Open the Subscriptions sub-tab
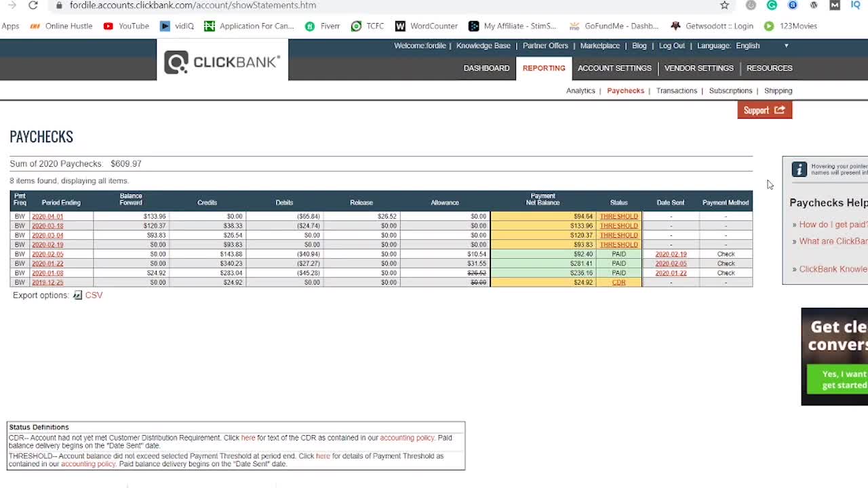Viewport: 868px width, 488px height. [730, 91]
